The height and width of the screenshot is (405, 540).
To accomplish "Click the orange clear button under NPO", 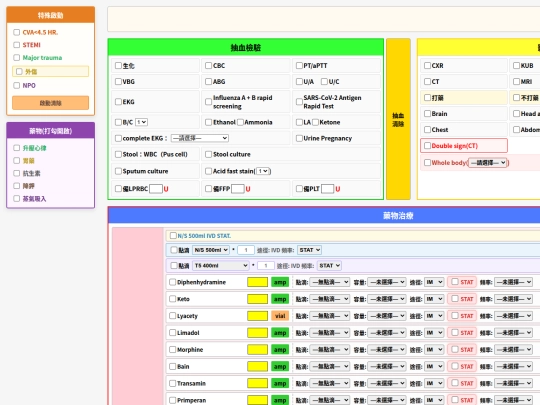I will (51, 103).
